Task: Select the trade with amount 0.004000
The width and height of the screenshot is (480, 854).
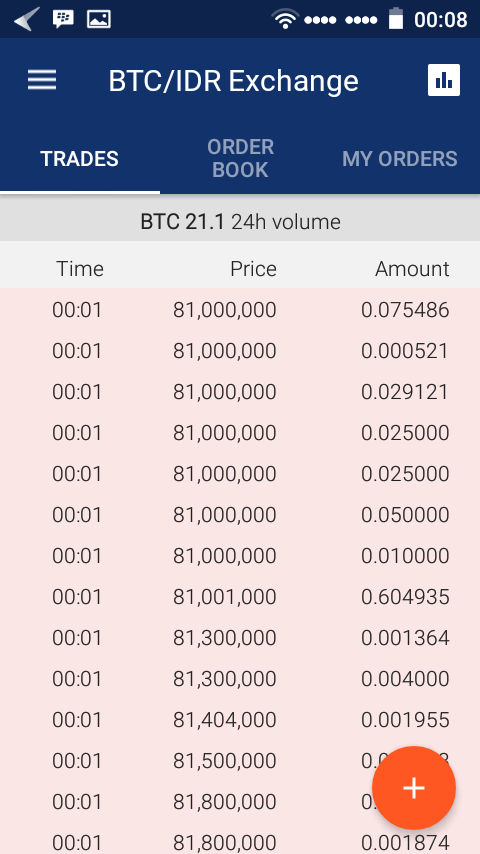Action: [240, 679]
